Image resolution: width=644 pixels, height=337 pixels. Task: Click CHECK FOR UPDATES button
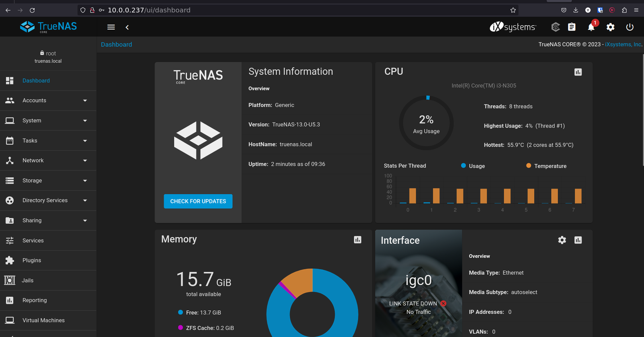point(198,201)
